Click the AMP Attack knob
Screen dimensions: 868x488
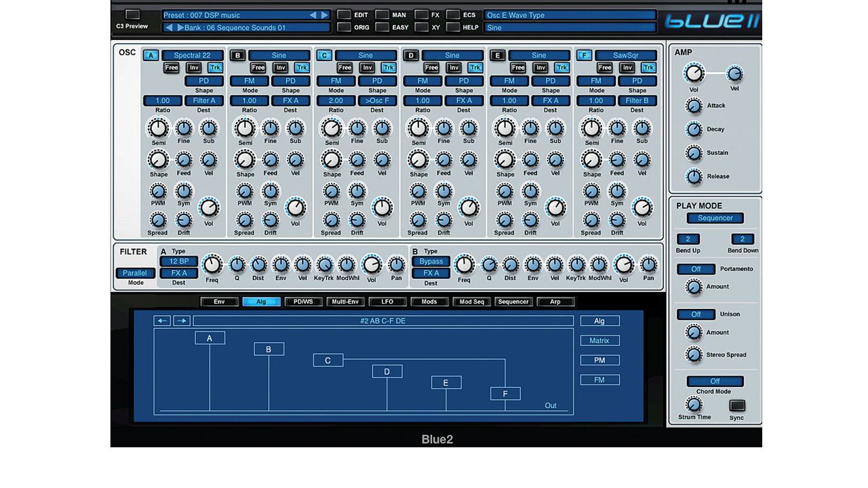(694, 106)
